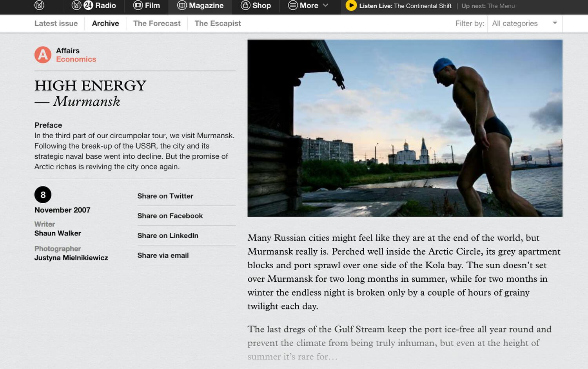
Task: Click the Writer label
Action: pyautogui.click(x=45, y=224)
